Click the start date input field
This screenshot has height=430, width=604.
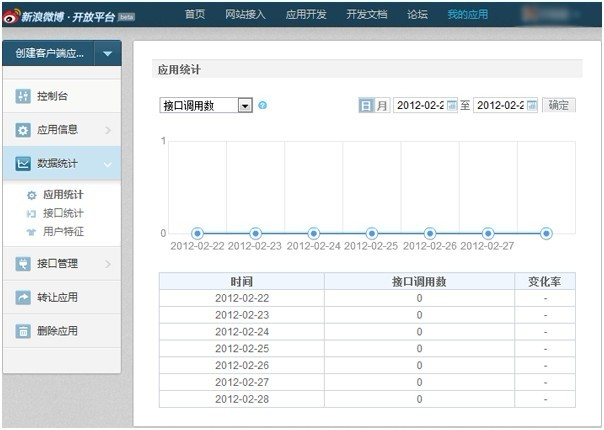[x=419, y=105]
